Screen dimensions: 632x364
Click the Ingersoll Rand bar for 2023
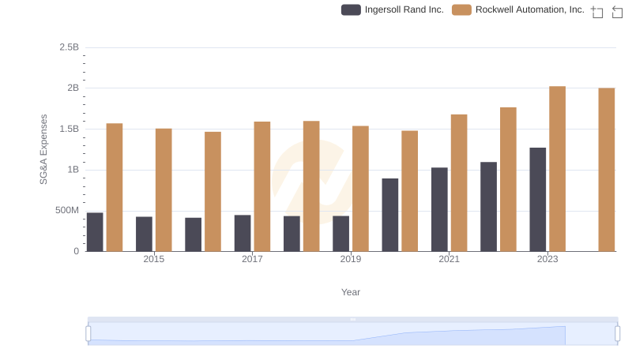(538, 199)
